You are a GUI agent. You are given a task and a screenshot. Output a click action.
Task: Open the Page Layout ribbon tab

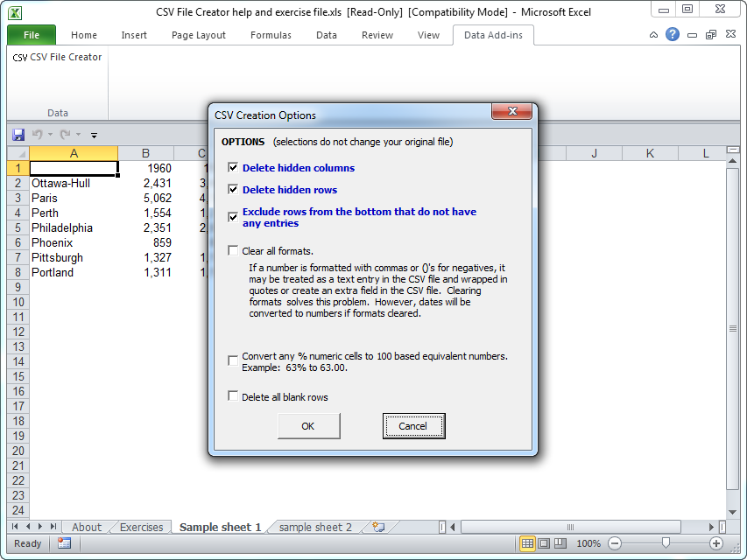pos(199,35)
